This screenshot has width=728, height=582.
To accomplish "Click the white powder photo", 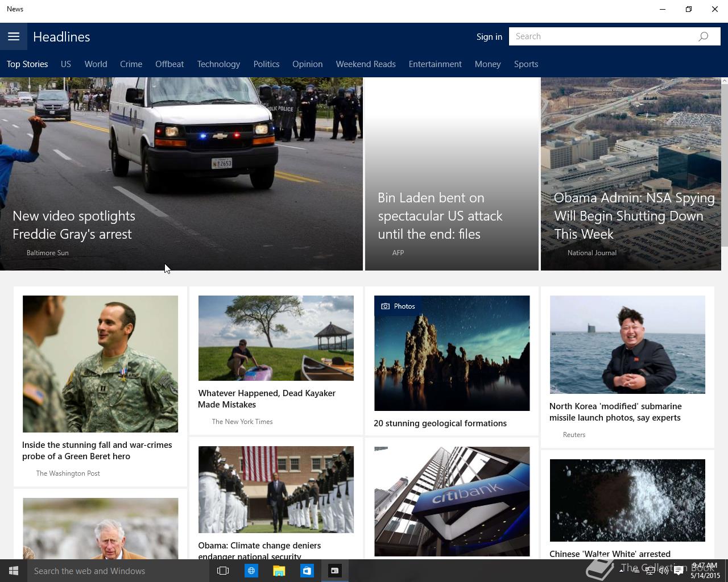I will pyautogui.click(x=627, y=500).
